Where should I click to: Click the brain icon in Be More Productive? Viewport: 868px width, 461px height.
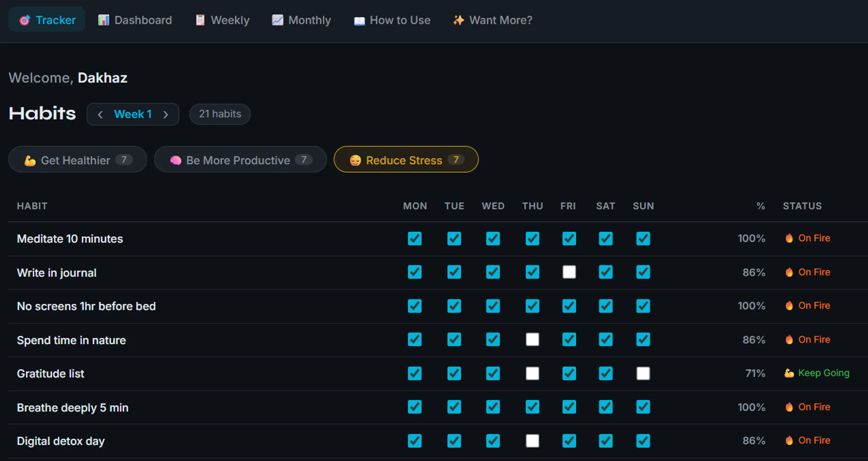tap(176, 160)
